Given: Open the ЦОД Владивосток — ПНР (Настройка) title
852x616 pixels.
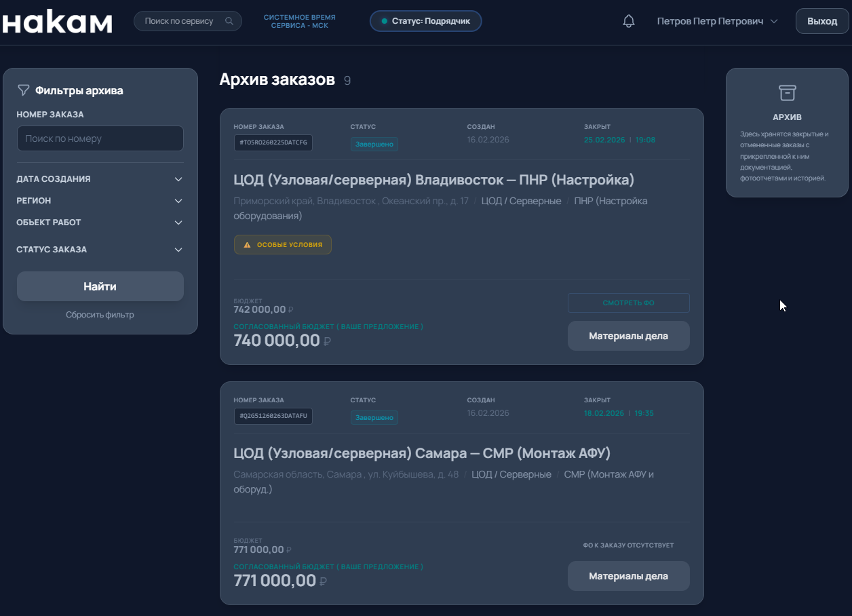Looking at the screenshot, I should 434,180.
